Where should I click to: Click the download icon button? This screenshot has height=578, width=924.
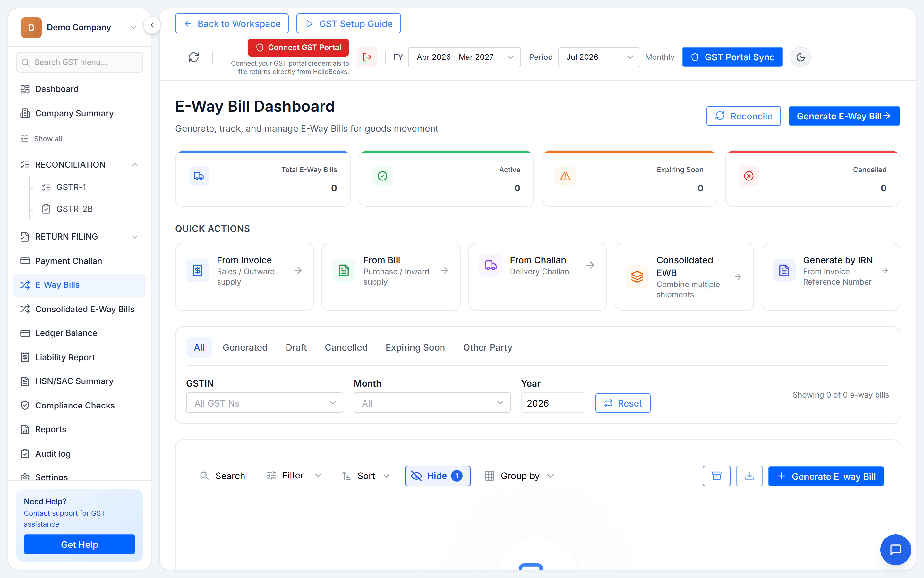749,476
